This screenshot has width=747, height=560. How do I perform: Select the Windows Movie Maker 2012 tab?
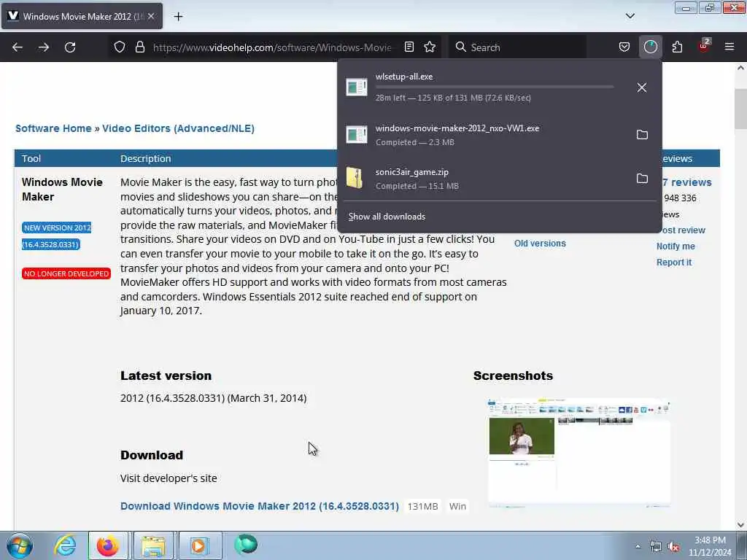[x=82, y=16]
